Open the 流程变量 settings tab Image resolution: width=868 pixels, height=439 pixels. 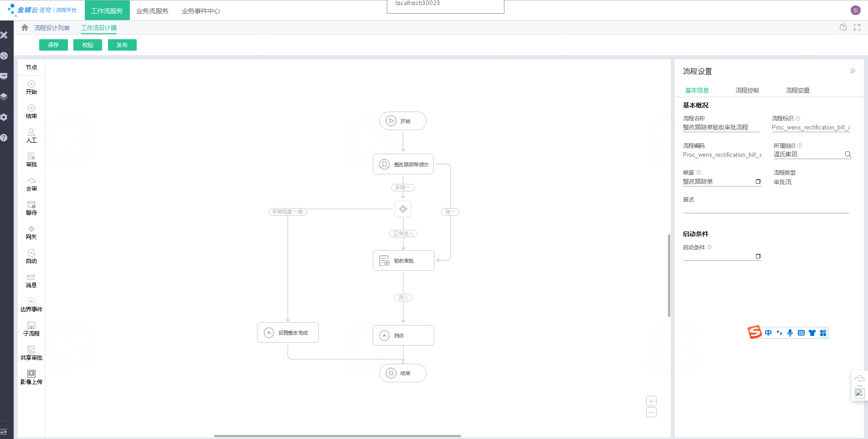click(x=798, y=90)
